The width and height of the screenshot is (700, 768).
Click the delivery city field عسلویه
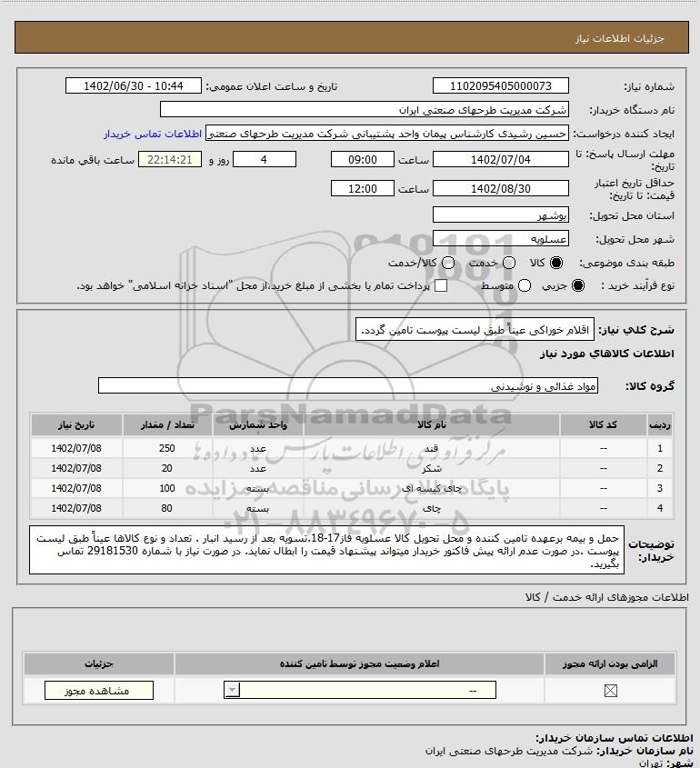[501, 238]
